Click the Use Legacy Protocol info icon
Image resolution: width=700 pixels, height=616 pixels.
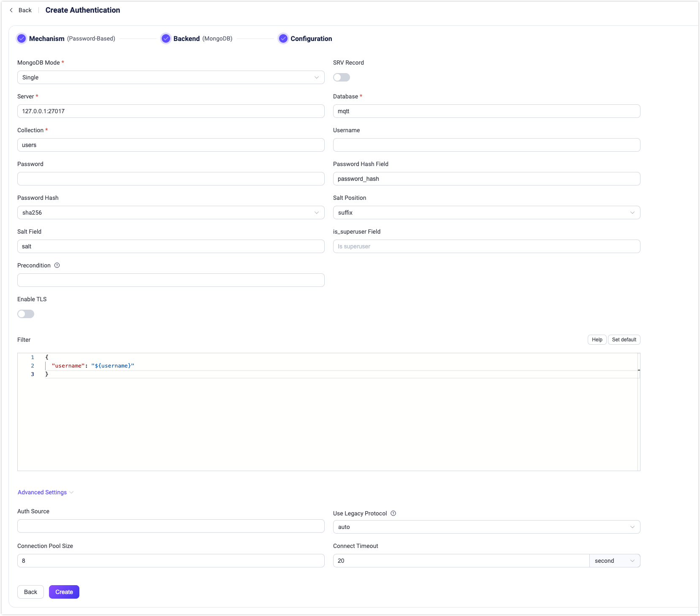pyautogui.click(x=393, y=513)
